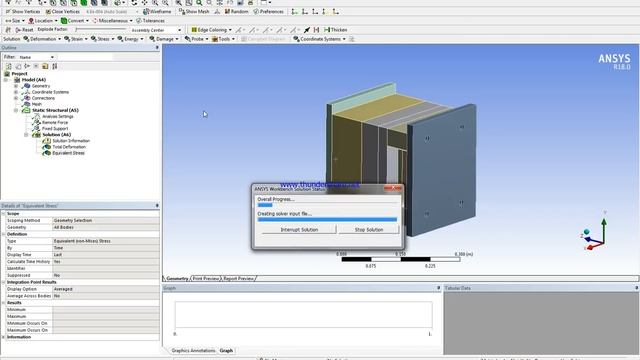640x360 pixels.
Task: Expand the Coordinate Systems tree node
Action: [16, 92]
